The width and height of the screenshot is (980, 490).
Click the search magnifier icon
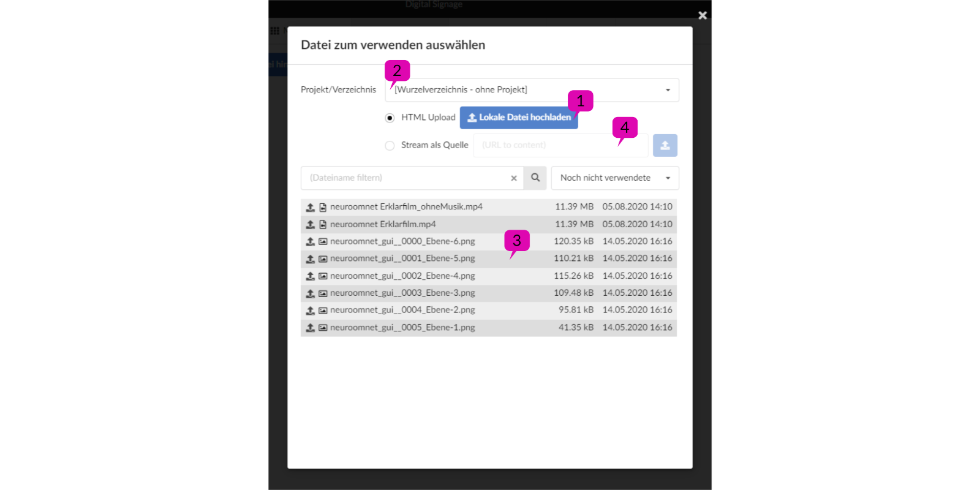tap(535, 178)
